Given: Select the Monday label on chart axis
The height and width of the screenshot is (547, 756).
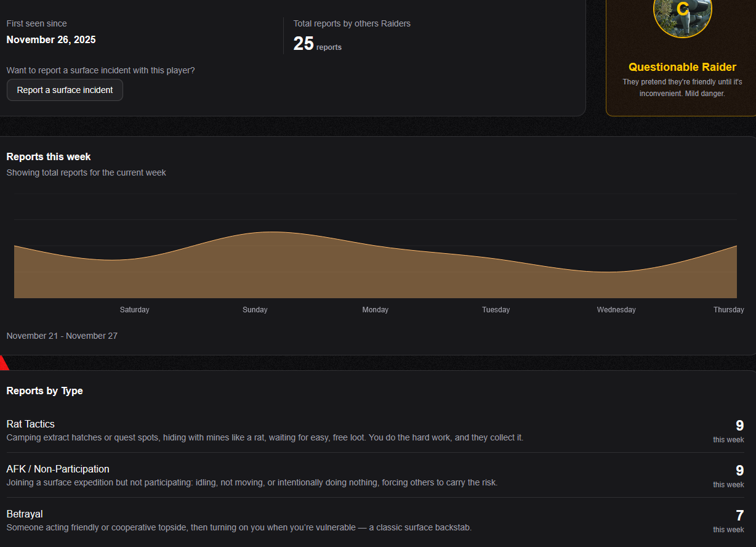Looking at the screenshot, I should point(376,310).
